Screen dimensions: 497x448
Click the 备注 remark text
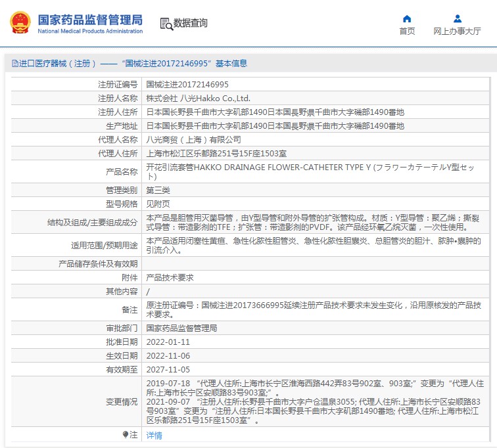click(314, 309)
